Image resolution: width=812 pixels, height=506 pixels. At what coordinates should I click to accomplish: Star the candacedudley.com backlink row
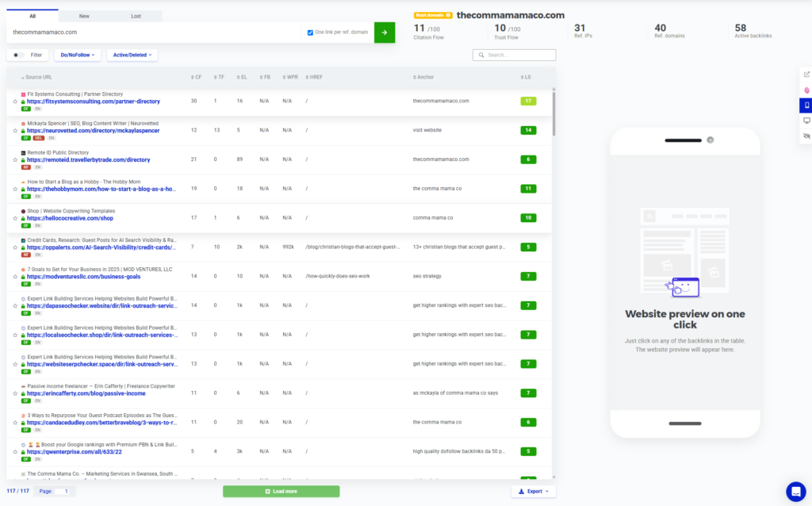pyautogui.click(x=15, y=423)
